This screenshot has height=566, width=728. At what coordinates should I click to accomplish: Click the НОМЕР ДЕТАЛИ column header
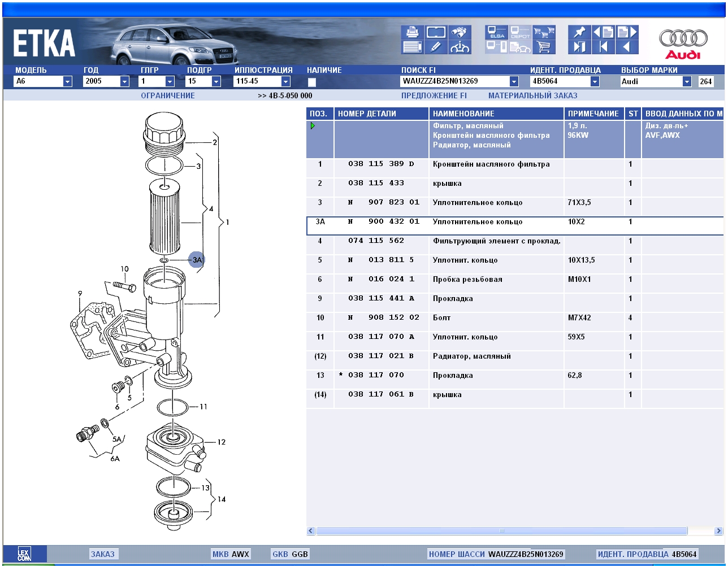point(382,114)
